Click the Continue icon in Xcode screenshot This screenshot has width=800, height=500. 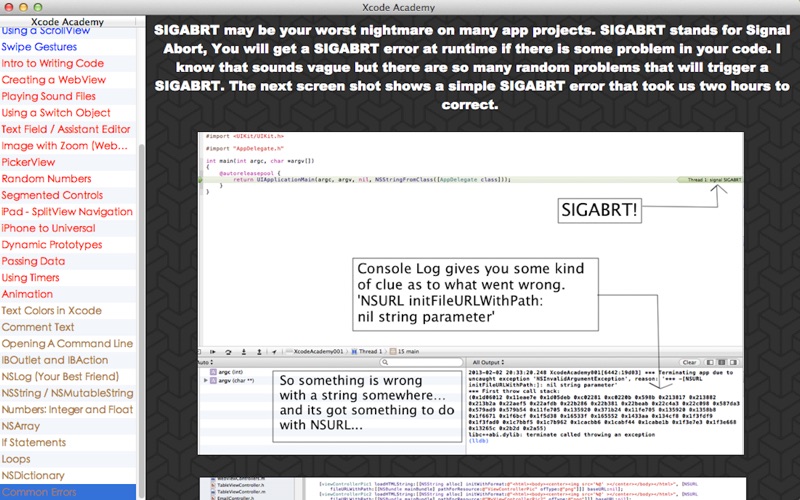(x=213, y=352)
